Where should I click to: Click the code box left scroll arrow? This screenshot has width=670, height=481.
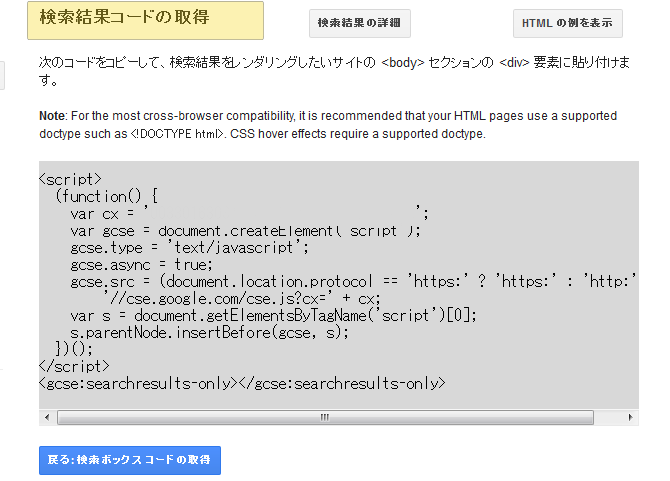(x=47, y=417)
